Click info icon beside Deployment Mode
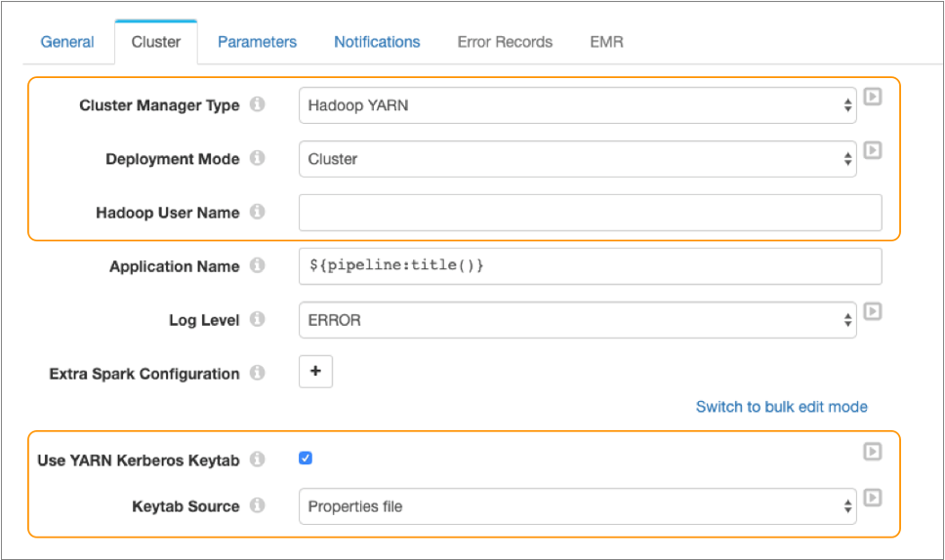Image resolution: width=945 pixels, height=560 pixels. point(258,158)
